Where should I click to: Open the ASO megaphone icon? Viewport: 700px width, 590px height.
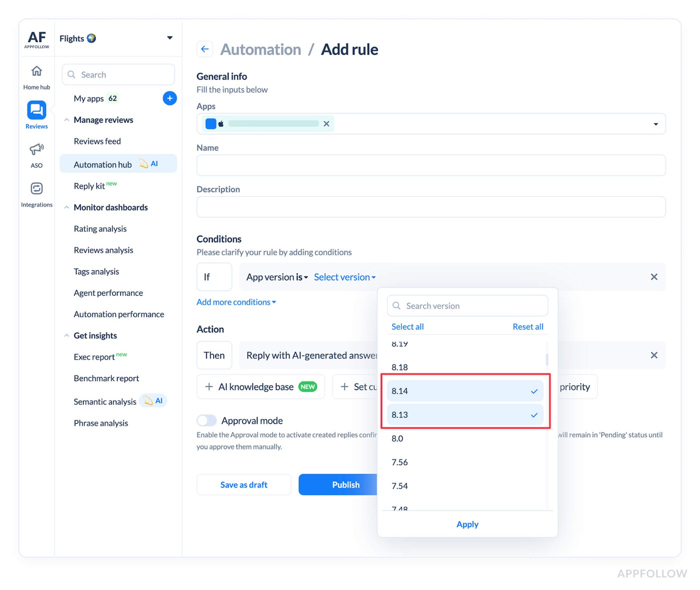[36, 149]
